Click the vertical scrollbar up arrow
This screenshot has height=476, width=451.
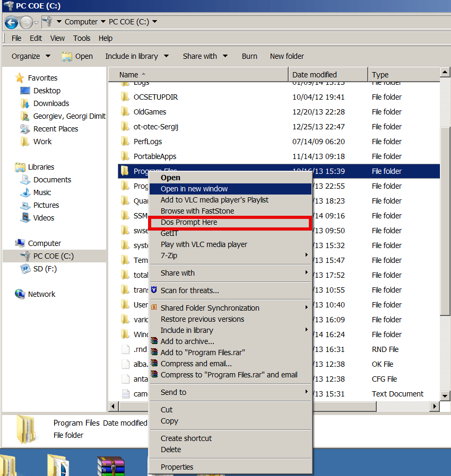445,72
